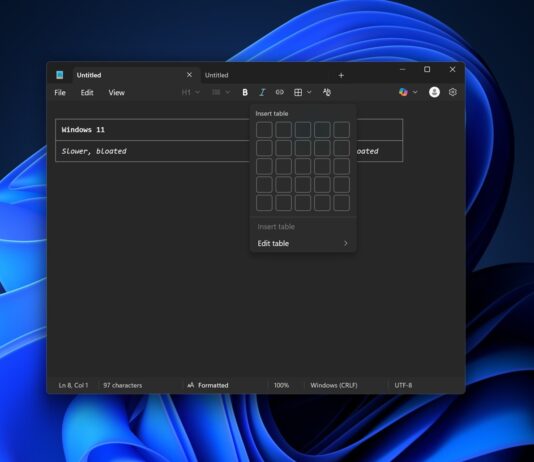This screenshot has width=534, height=462.
Task: Click the list icon in toolbar
Action: coord(216,92)
